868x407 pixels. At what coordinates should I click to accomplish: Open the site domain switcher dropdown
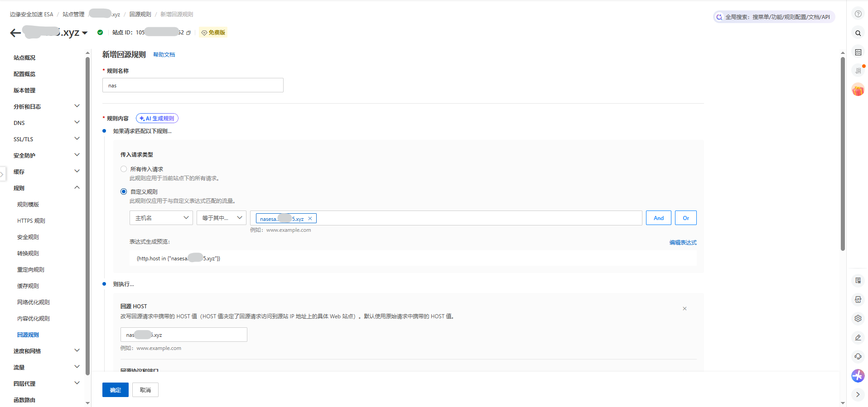coord(85,33)
